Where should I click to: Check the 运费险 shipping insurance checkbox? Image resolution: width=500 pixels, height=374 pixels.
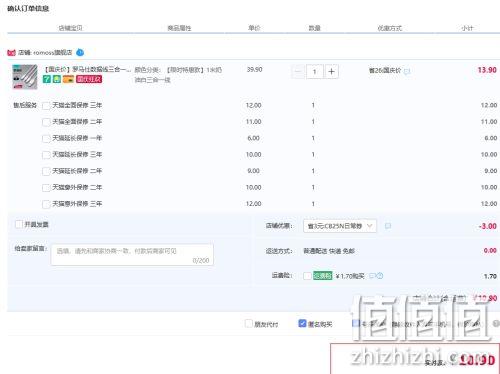tap(307, 276)
